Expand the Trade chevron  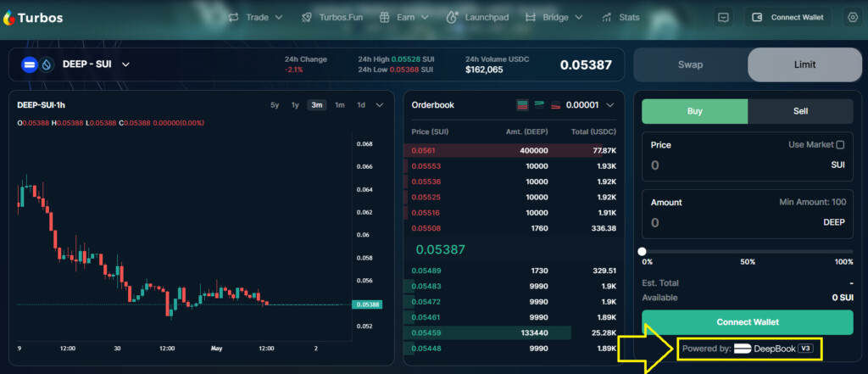[278, 17]
